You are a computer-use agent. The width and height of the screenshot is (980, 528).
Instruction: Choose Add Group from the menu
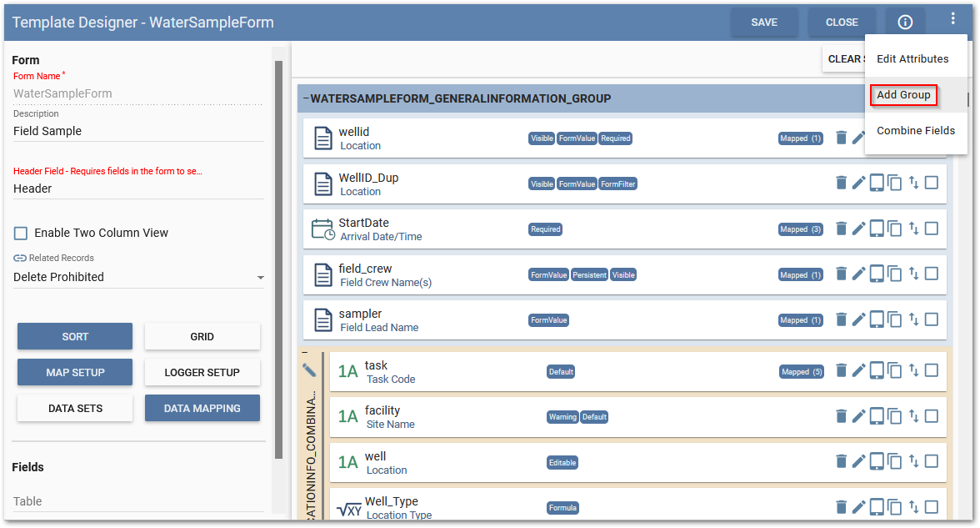[903, 95]
